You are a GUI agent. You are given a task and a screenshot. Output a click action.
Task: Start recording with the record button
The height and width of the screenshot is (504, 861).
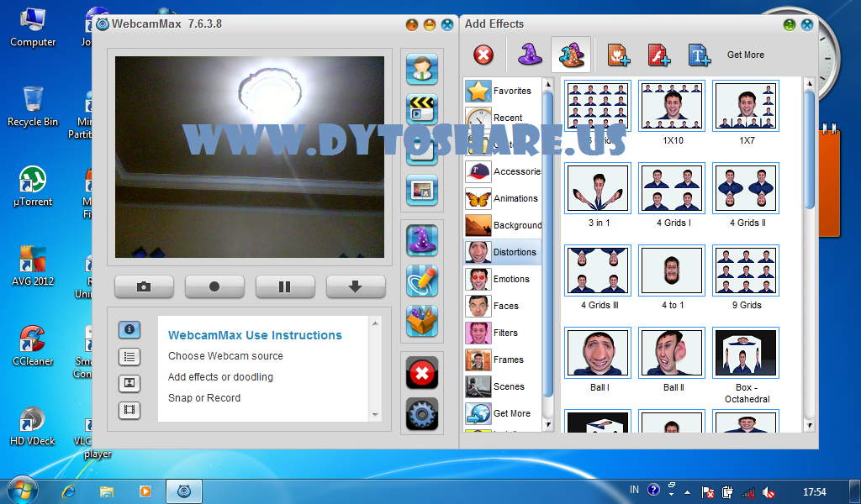[x=214, y=286]
